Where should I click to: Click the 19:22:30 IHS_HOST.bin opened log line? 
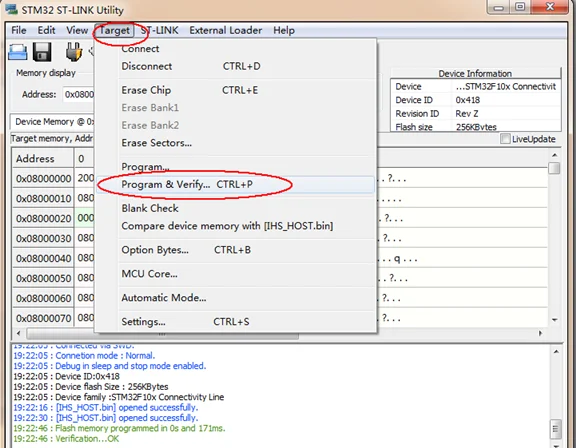tap(105, 418)
